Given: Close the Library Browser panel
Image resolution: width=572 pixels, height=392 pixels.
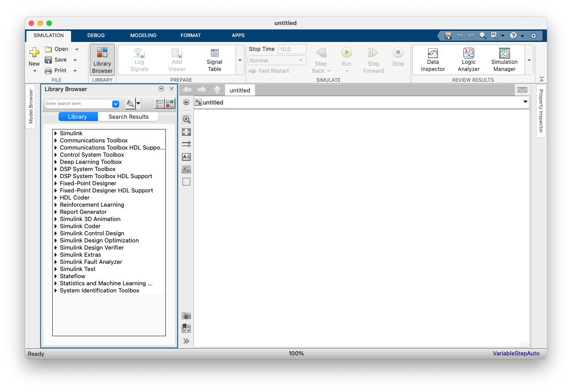Looking at the screenshot, I should tap(172, 89).
